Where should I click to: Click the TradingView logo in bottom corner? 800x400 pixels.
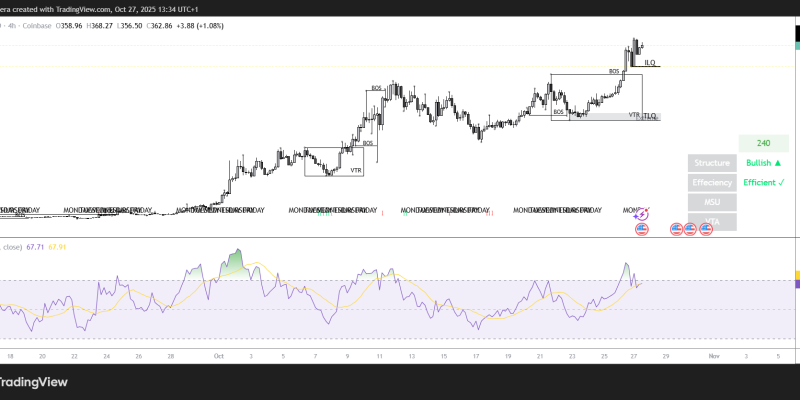click(x=38, y=382)
